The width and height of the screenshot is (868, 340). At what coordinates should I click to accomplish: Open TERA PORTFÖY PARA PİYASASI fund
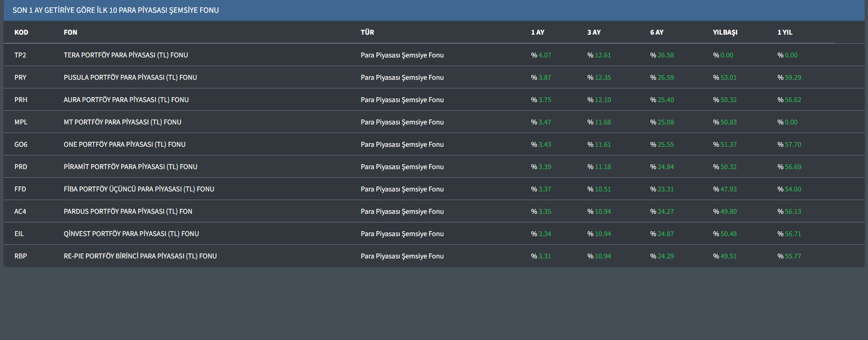[126, 55]
